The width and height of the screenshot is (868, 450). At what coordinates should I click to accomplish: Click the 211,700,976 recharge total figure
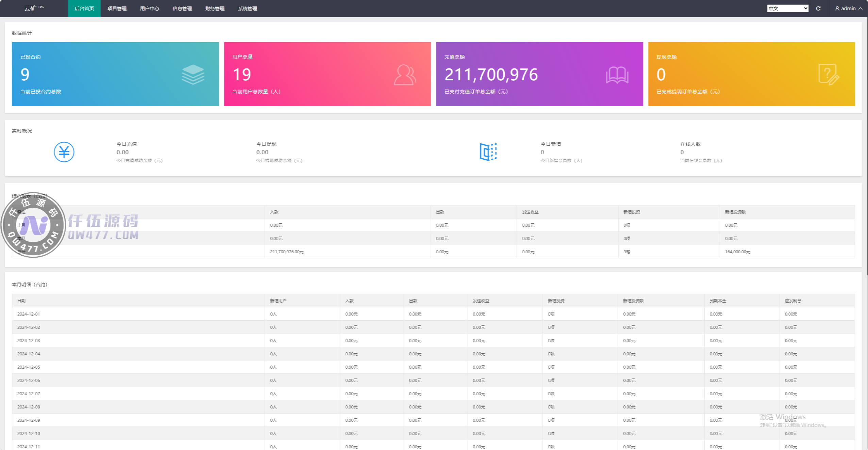pos(491,75)
